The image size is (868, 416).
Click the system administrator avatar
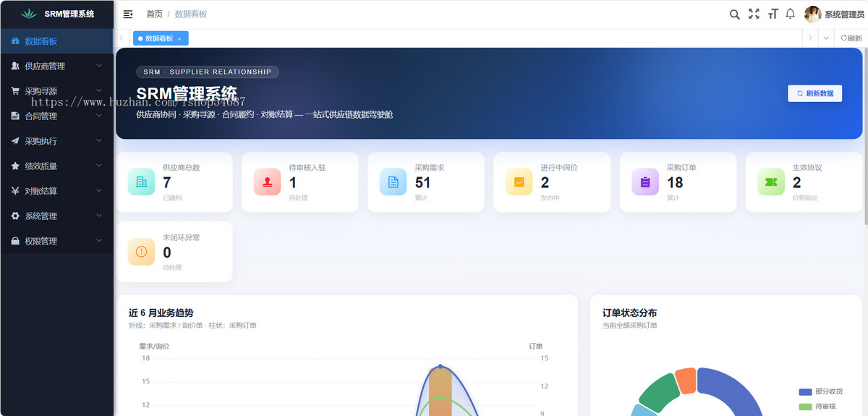pos(812,14)
